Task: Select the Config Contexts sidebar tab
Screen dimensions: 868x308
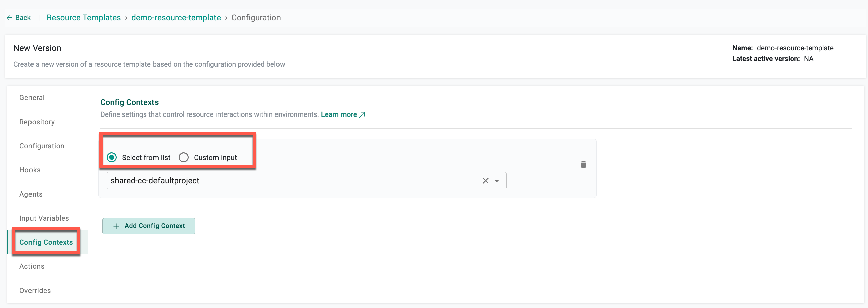Action: 46,242
